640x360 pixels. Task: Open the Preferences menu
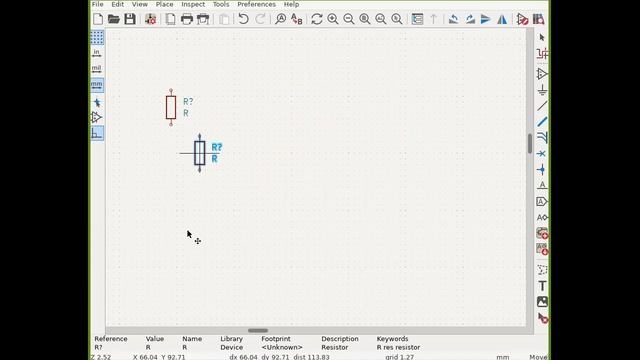click(256, 4)
